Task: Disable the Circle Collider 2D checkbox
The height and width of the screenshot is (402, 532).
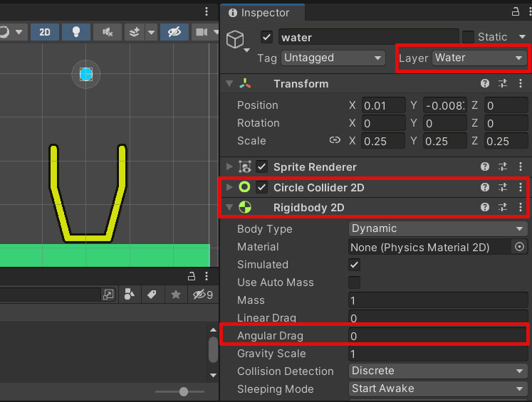Action: click(261, 187)
